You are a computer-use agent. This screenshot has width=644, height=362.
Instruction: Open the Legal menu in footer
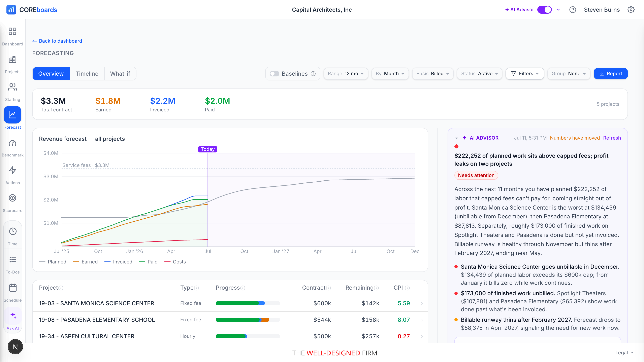624,353
